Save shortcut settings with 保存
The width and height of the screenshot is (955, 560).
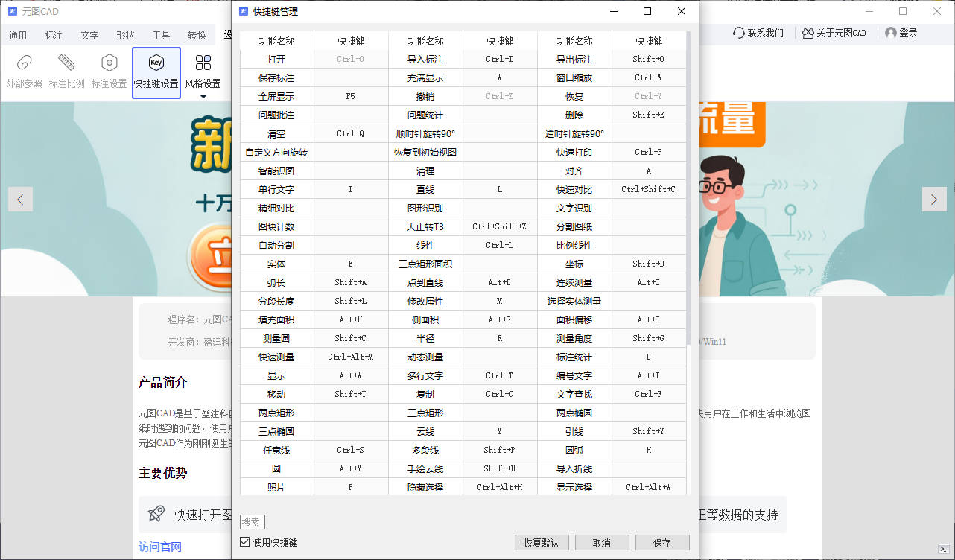(662, 543)
